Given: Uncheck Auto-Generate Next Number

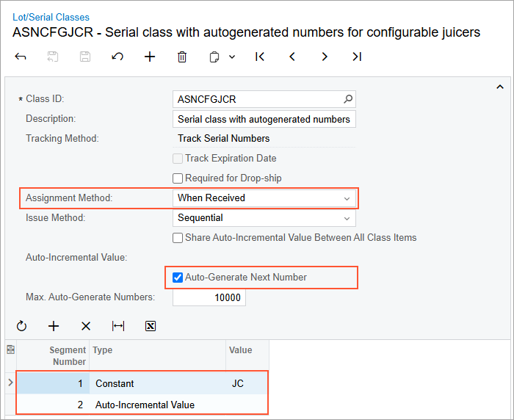Looking at the screenshot, I should (x=178, y=278).
